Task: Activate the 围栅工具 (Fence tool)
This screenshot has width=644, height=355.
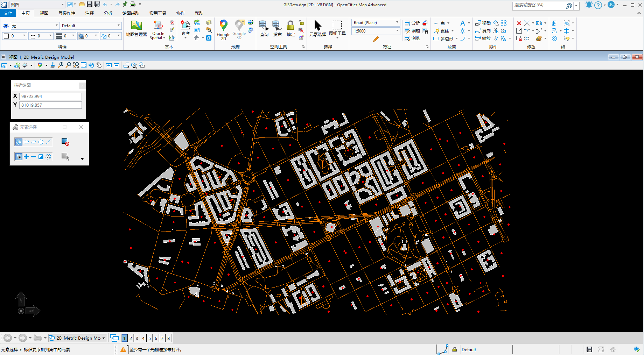Action: [x=337, y=30]
